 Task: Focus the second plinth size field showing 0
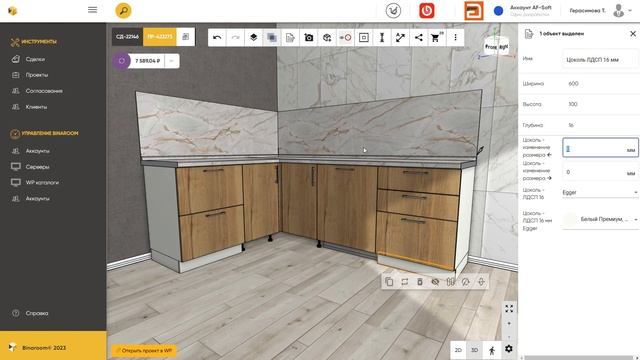pos(600,172)
